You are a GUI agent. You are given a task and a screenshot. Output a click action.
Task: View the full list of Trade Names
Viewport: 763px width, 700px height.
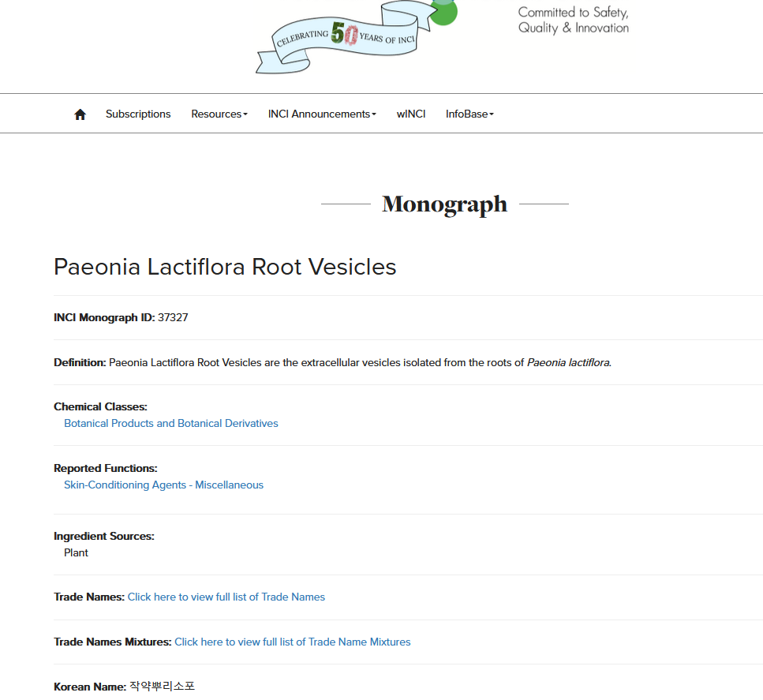tap(226, 597)
